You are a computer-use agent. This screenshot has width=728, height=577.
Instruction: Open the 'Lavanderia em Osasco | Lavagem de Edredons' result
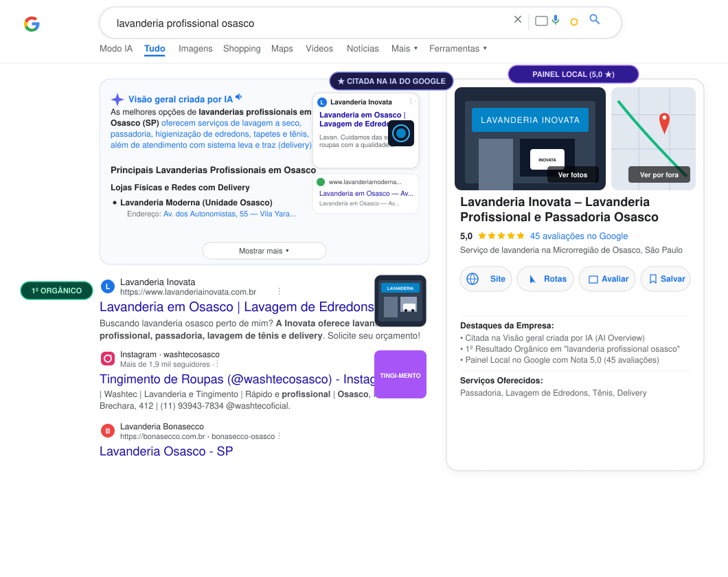coord(237,307)
